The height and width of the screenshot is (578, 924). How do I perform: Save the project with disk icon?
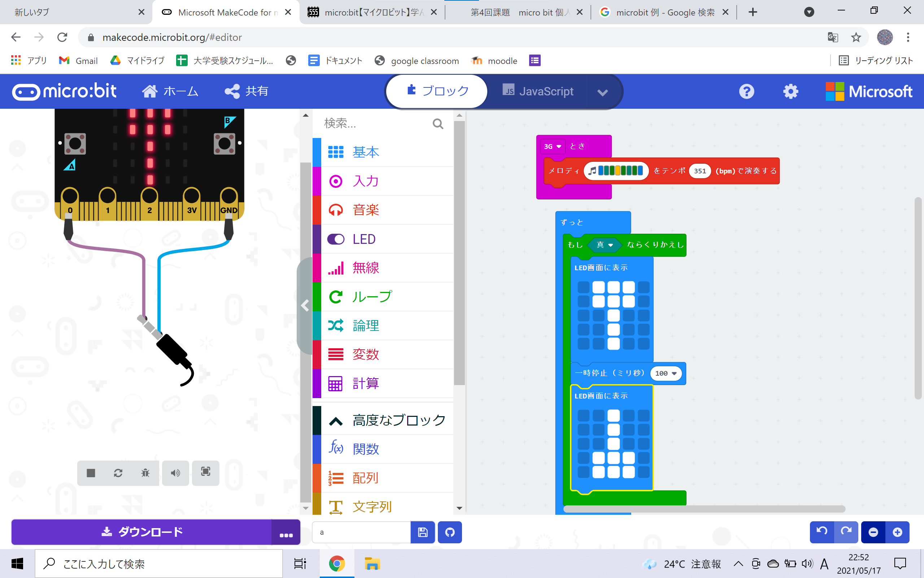423,532
